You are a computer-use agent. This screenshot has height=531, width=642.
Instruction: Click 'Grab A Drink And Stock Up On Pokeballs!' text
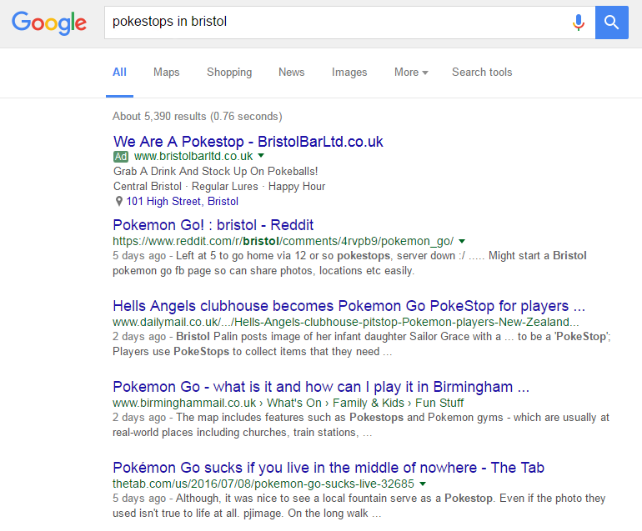pos(215,171)
